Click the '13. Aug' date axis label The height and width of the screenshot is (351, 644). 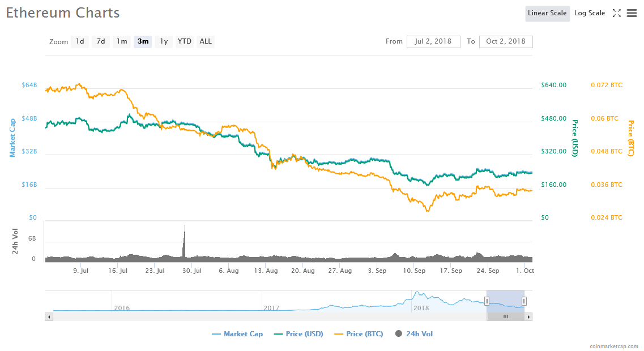[266, 271]
